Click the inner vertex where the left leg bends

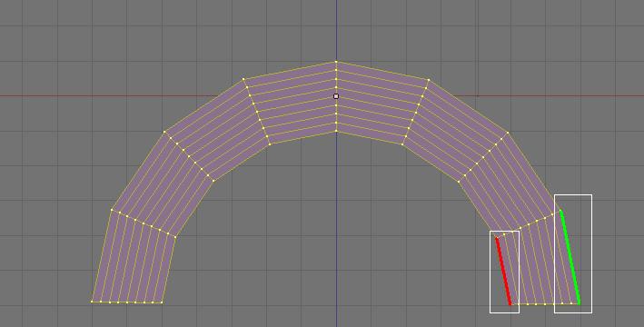tap(175, 237)
